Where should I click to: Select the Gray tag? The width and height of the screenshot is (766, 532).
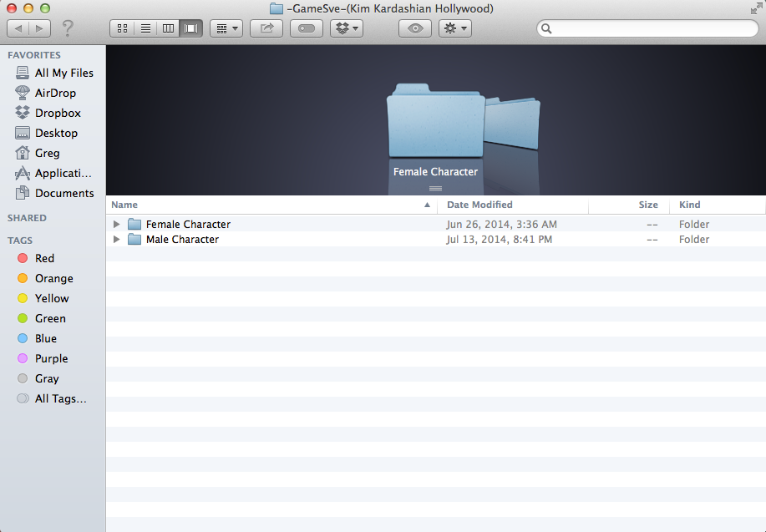pyautogui.click(x=38, y=378)
